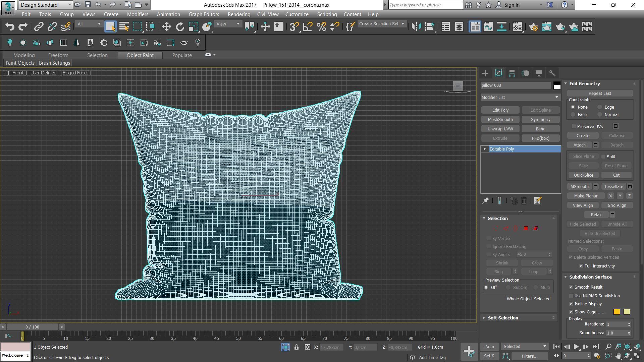Uncheck Smooth Result

571,287
